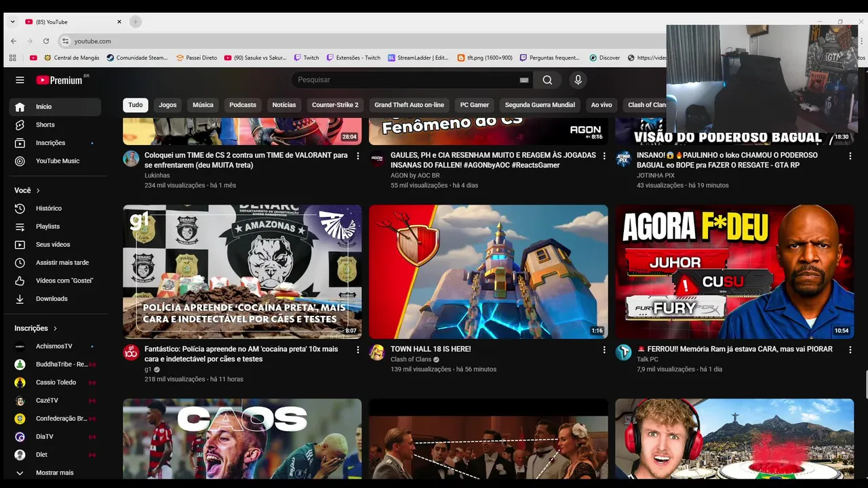Close the YouTube browser tab
Screen dimensions: 868x488
click(119, 22)
